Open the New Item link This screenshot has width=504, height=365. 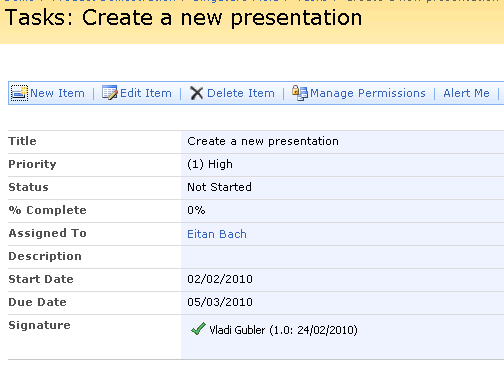[57, 93]
